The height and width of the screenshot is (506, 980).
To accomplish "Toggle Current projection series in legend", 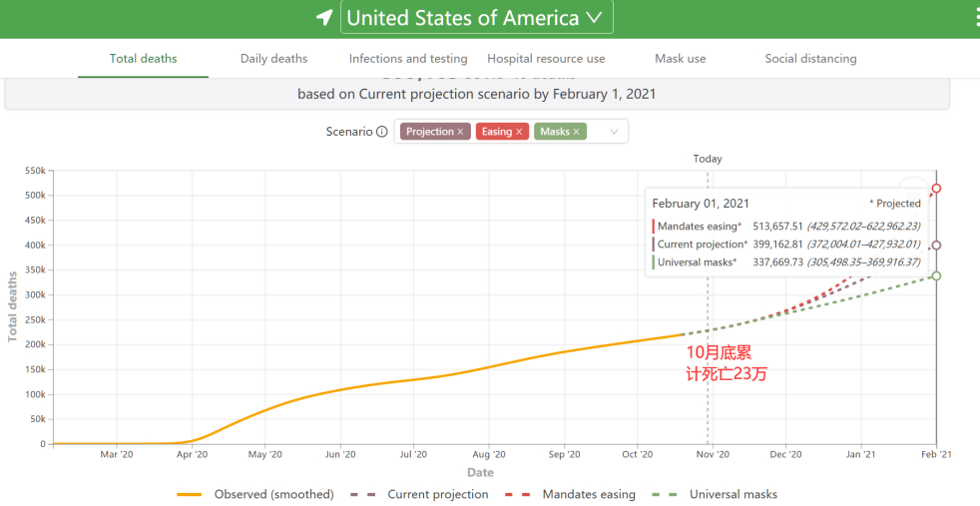I will pyautogui.click(x=437, y=494).
